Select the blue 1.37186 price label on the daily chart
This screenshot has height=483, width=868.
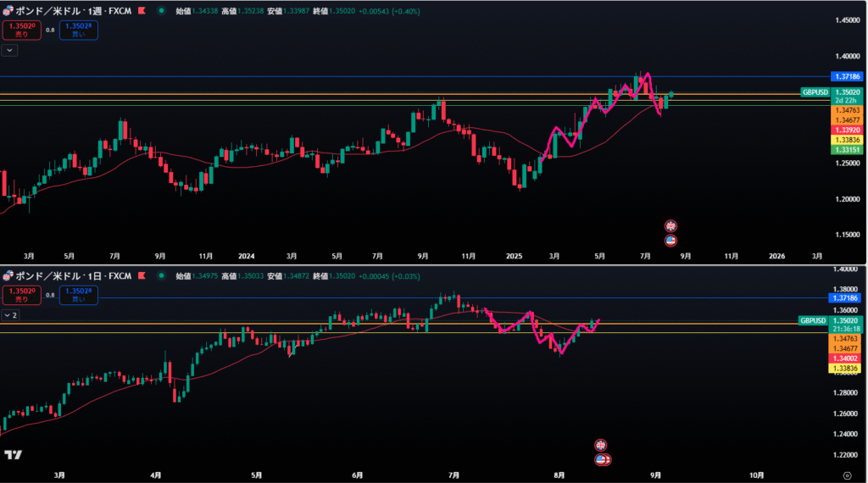click(845, 298)
